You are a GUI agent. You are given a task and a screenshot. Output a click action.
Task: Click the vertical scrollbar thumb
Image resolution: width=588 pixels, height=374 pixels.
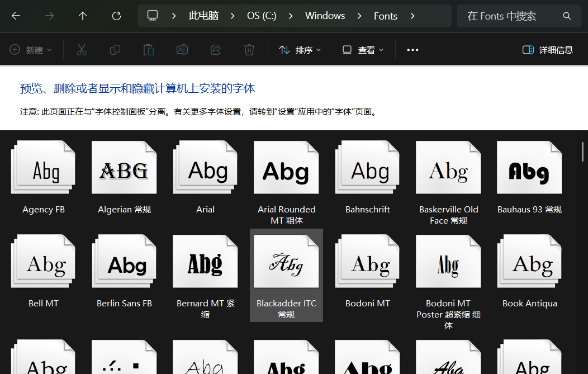click(x=582, y=152)
